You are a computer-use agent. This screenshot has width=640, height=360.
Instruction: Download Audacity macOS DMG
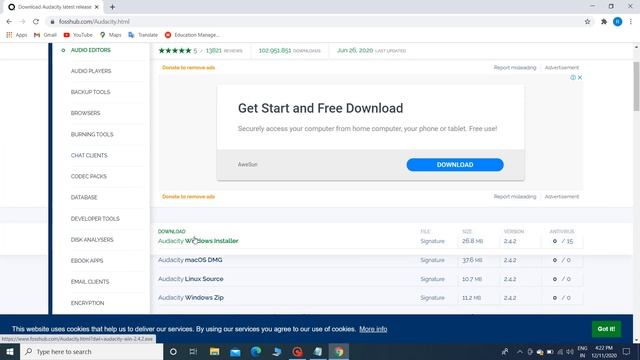pos(190,260)
